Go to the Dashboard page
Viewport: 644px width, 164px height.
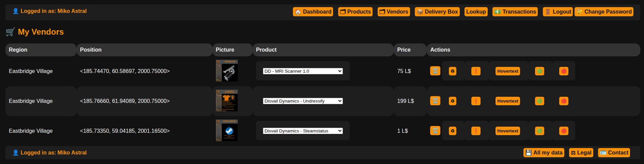pos(313,12)
